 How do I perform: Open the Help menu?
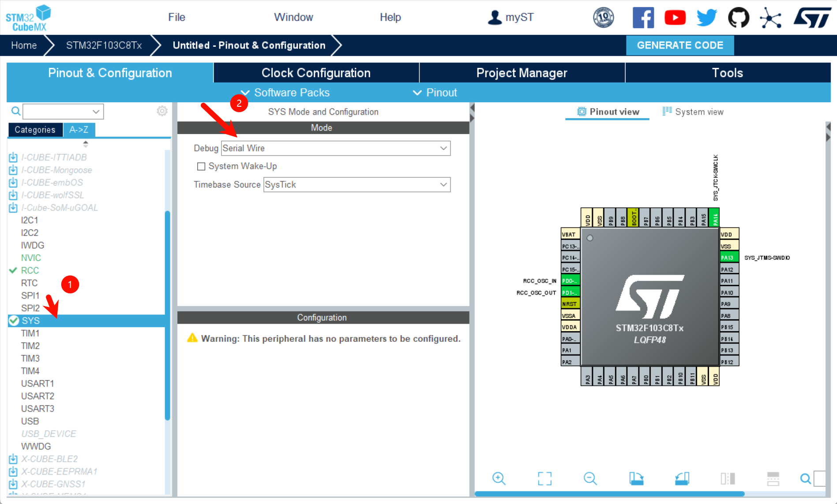pyautogui.click(x=390, y=17)
